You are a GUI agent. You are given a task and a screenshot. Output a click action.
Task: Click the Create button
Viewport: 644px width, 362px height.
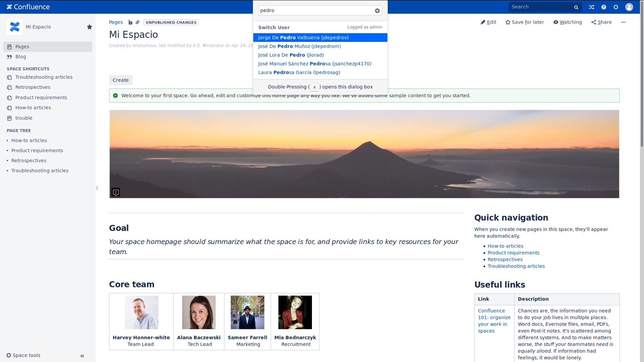point(121,80)
